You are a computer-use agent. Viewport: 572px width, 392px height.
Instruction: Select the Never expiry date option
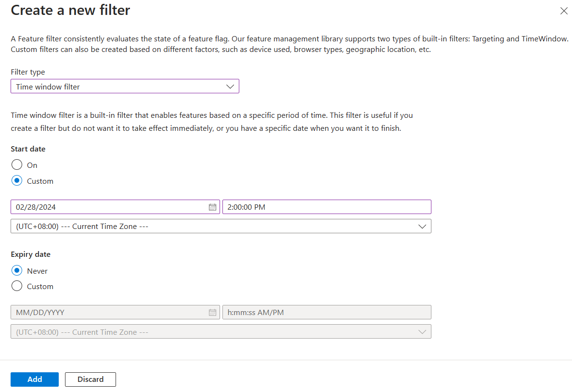click(x=17, y=270)
